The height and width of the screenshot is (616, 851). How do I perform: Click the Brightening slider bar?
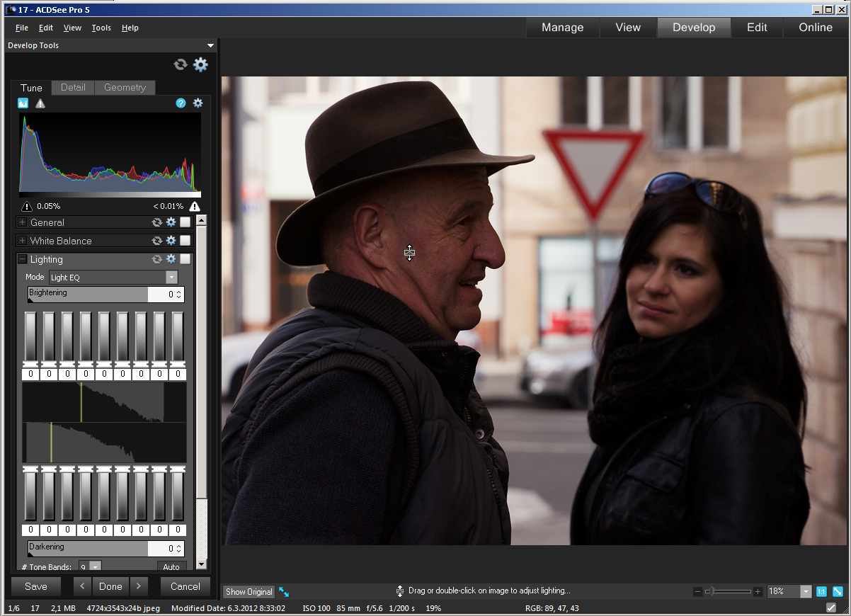coord(88,294)
